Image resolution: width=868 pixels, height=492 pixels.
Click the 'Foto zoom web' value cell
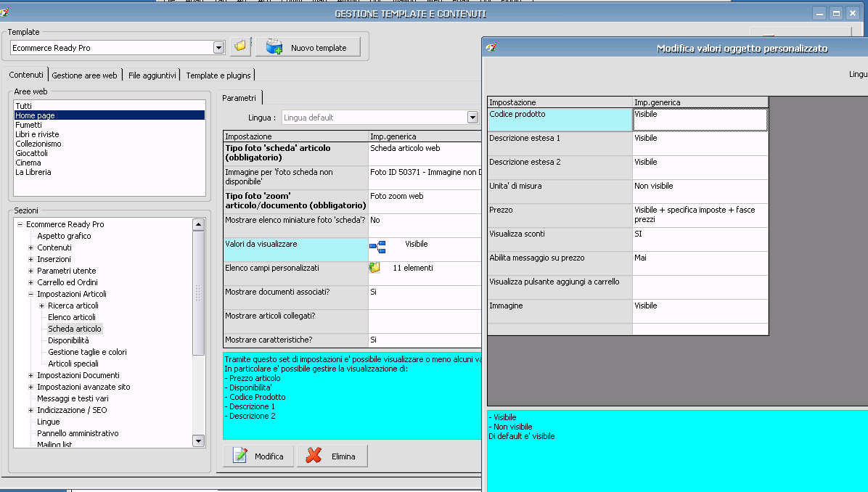click(425, 202)
